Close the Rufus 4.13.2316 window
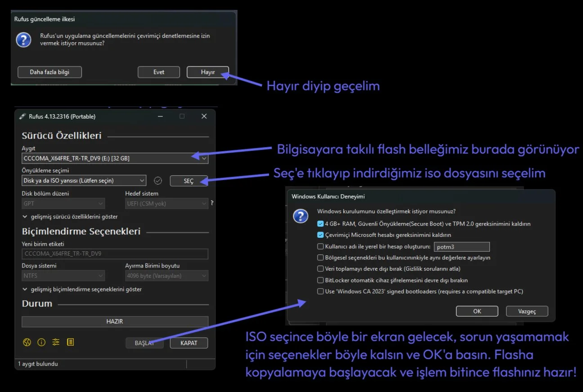Screen dimensions: 583x392 [204, 116]
